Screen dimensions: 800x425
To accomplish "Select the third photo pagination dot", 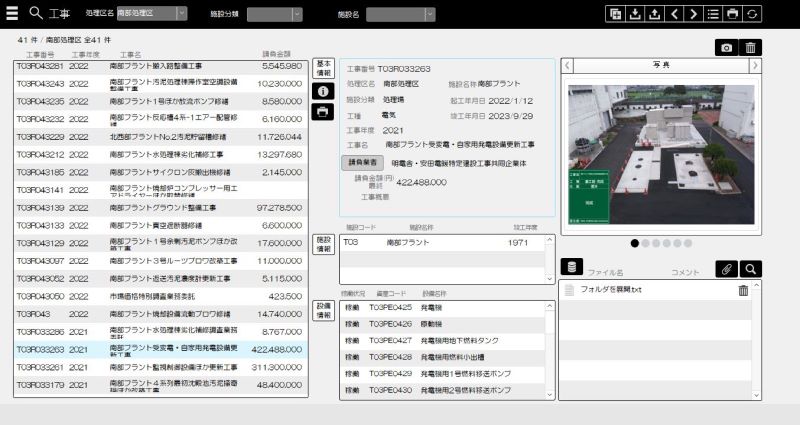I will [656, 243].
